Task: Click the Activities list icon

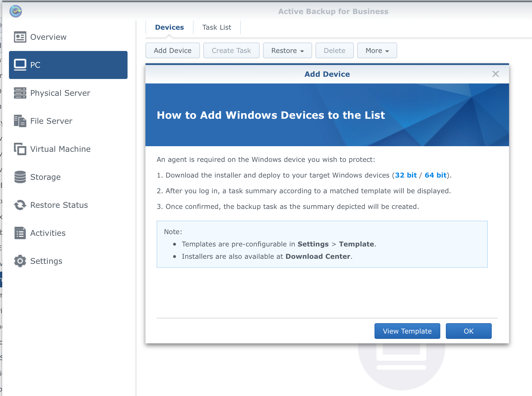Action: click(20, 233)
